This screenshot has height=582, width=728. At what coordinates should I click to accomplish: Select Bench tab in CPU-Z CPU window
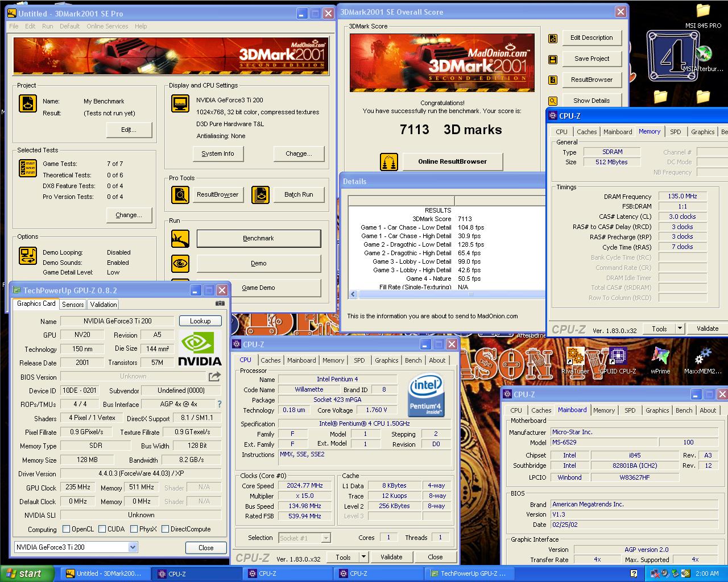413,360
